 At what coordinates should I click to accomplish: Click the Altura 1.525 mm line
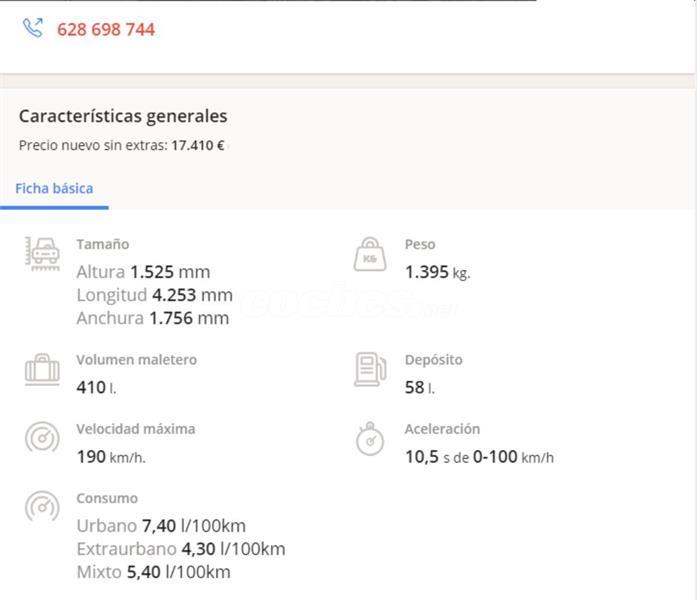143,272
